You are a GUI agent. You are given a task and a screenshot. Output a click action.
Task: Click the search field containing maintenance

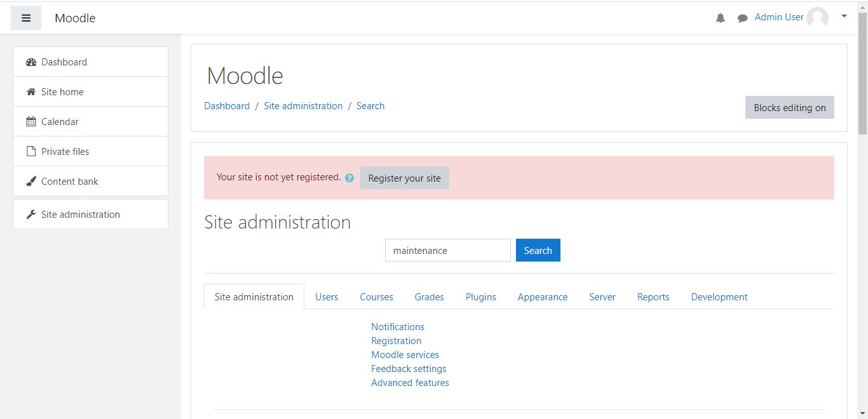pos(447,251)
